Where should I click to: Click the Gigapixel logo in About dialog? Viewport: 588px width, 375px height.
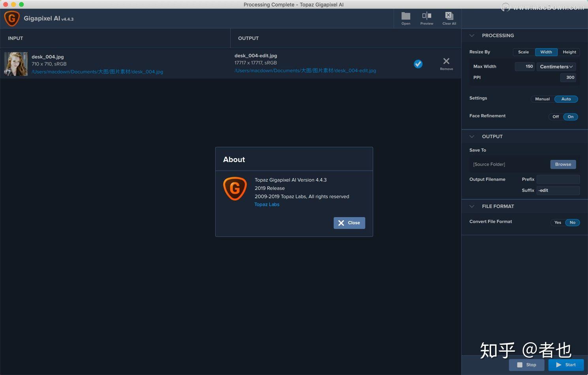pyautogui.click(x=235, y=188)
